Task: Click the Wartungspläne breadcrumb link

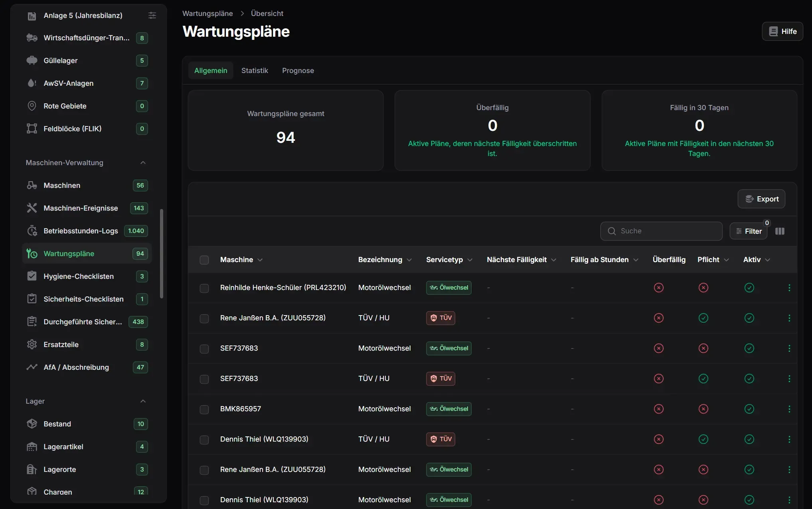Action: 207,14
